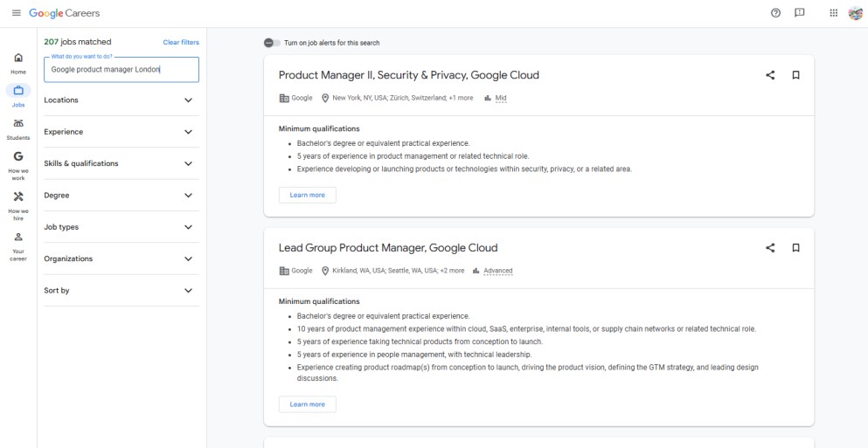Click the Mid experience level label
Screen dimensions: 868x448
point(501,98)
